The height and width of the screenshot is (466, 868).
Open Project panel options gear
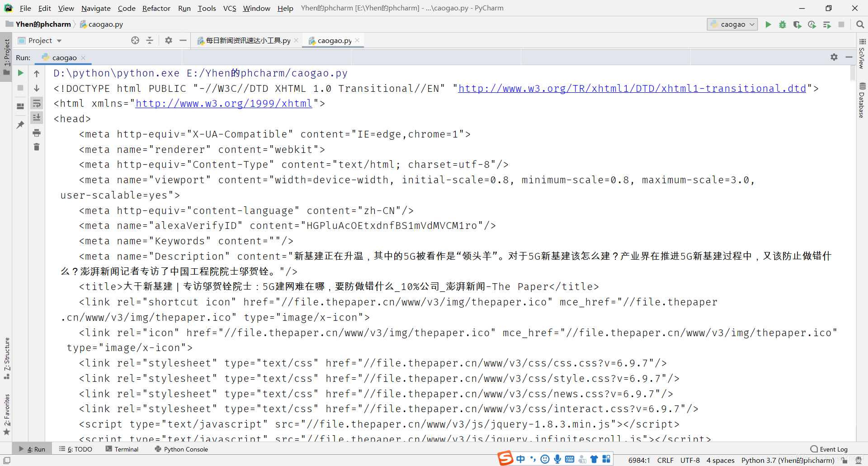pyautogui.click(x=169, y=40)
